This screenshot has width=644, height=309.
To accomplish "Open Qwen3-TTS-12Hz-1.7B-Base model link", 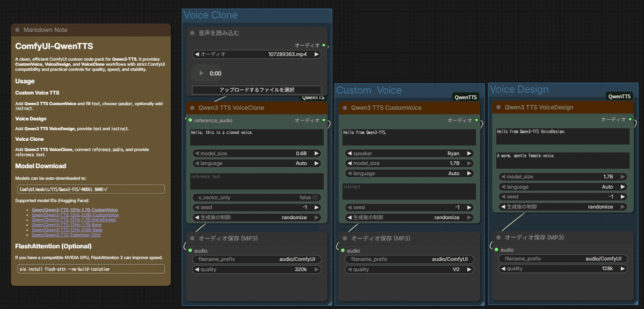I will (67, 225).
